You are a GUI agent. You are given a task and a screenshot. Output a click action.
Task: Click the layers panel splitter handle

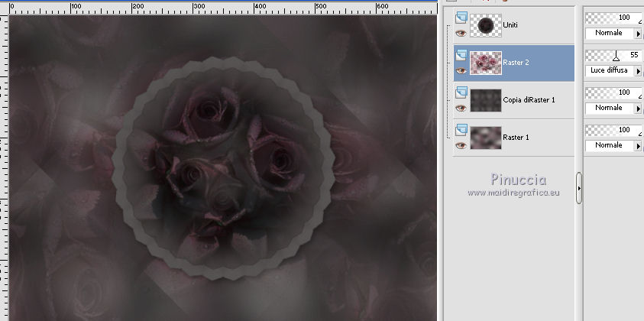tap(579, 188)
